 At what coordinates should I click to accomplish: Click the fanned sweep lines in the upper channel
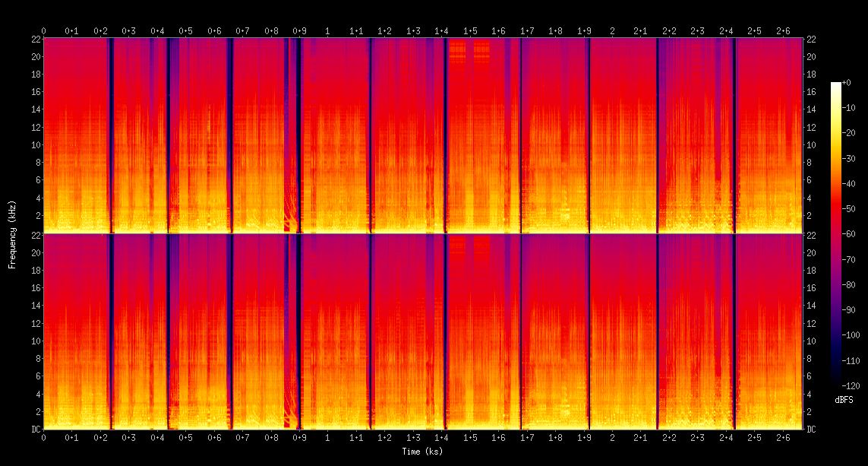click(x=289, y=219)
